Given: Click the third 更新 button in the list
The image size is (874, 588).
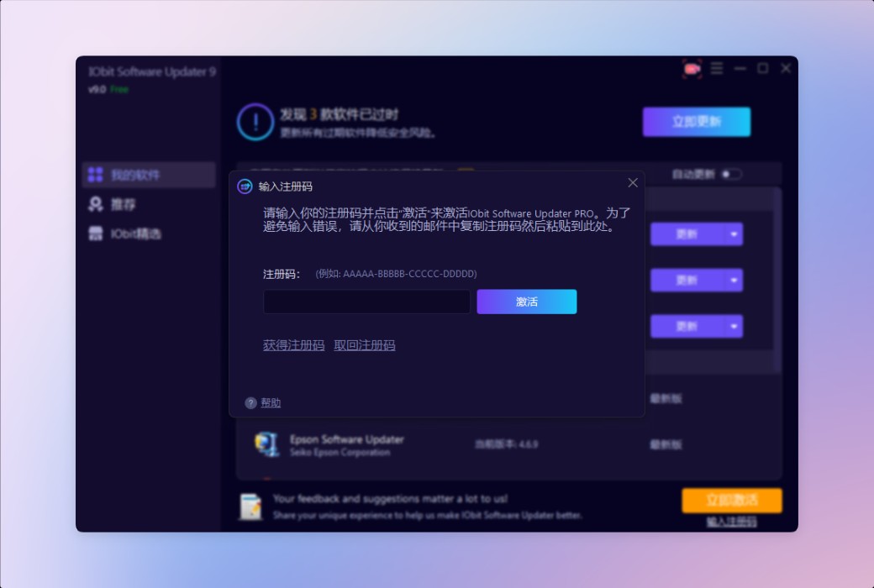Looking at the screenshot, I should (x=687, y=326).
